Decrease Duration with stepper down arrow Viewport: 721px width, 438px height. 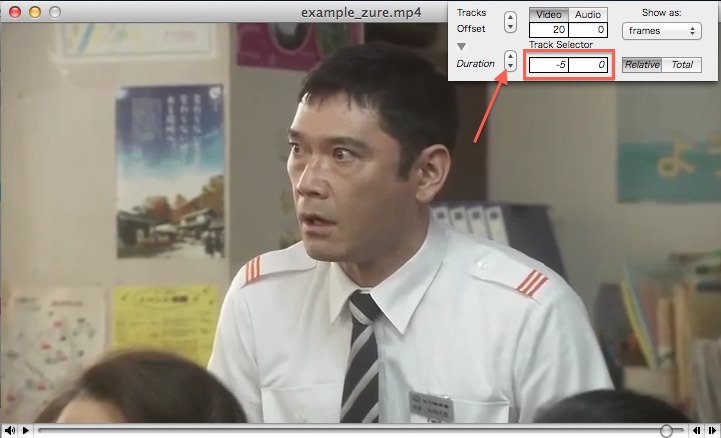(x=510, y=66)
